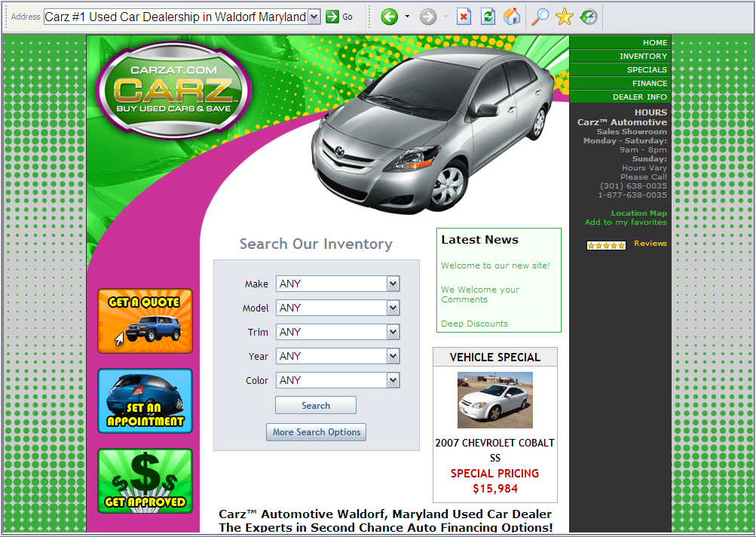Click the Chevrolet Cobalt vehicle thumbnail
Screen dimensions: 756x537
click(494, 400)
